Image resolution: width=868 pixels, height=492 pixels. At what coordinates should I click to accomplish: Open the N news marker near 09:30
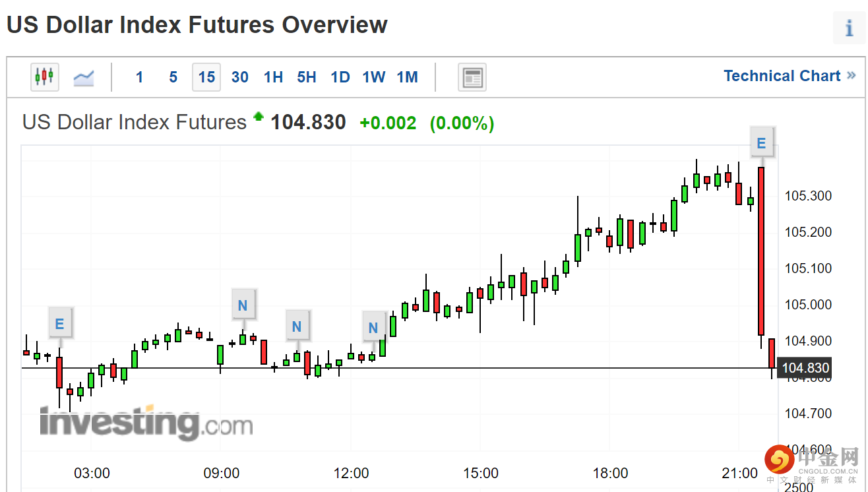pyautogui.click(x=243, y=305)
